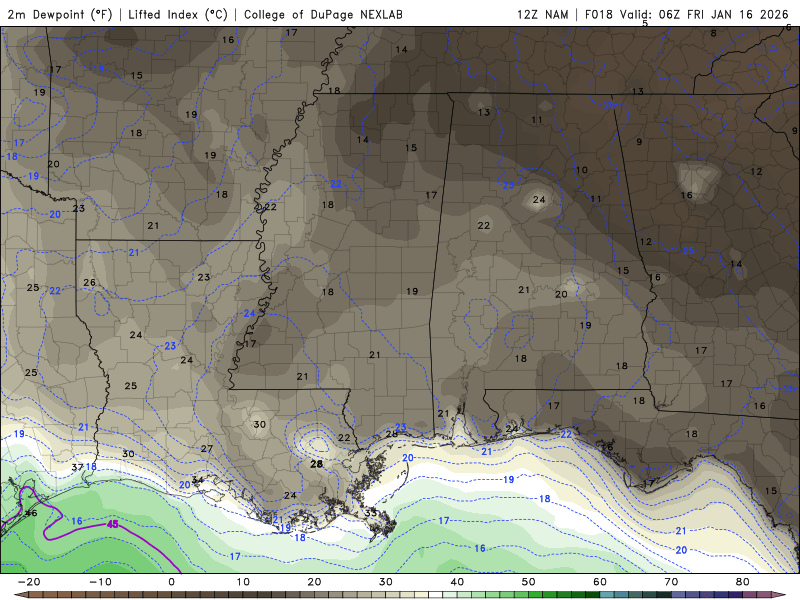Click the blue "24" lifted index label

pyautogui.click(x=249, y=313)
